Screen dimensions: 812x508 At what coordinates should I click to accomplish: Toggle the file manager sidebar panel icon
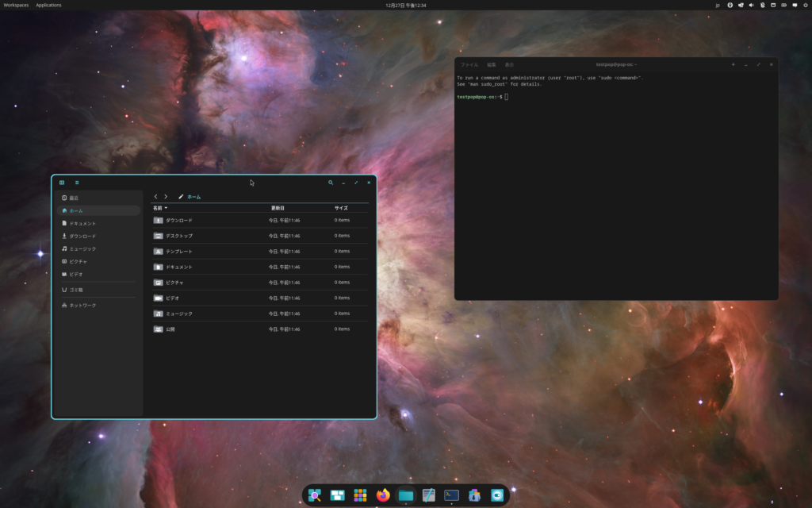62,183
